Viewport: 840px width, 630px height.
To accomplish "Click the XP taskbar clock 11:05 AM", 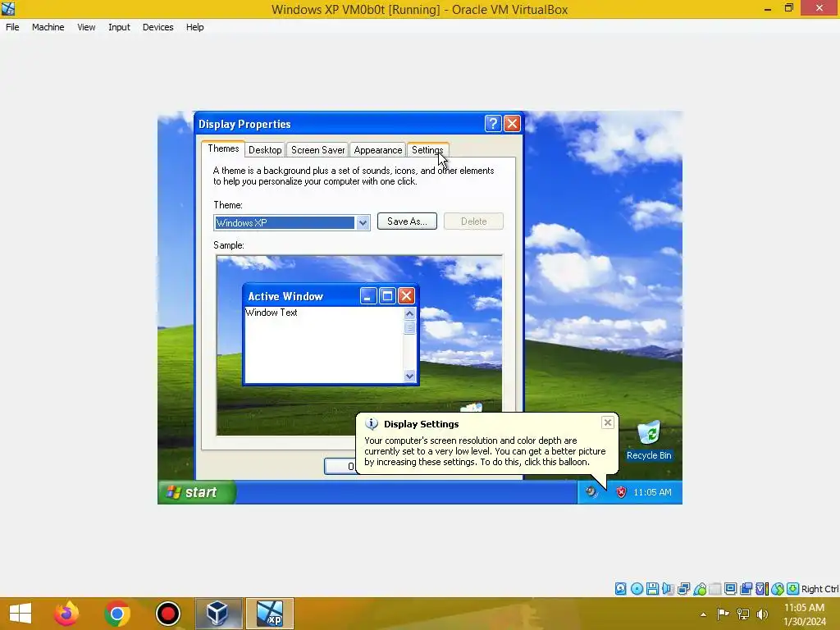I will pos(652,492).
